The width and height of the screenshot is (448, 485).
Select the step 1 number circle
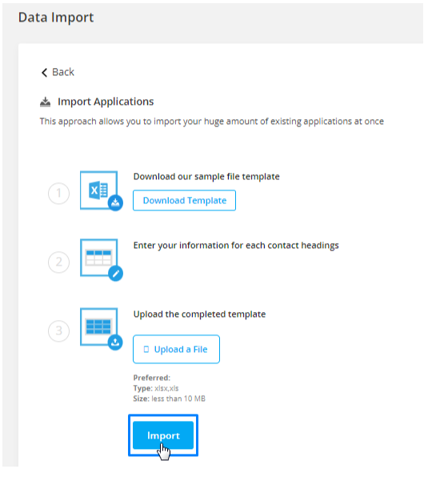(58, 194)
